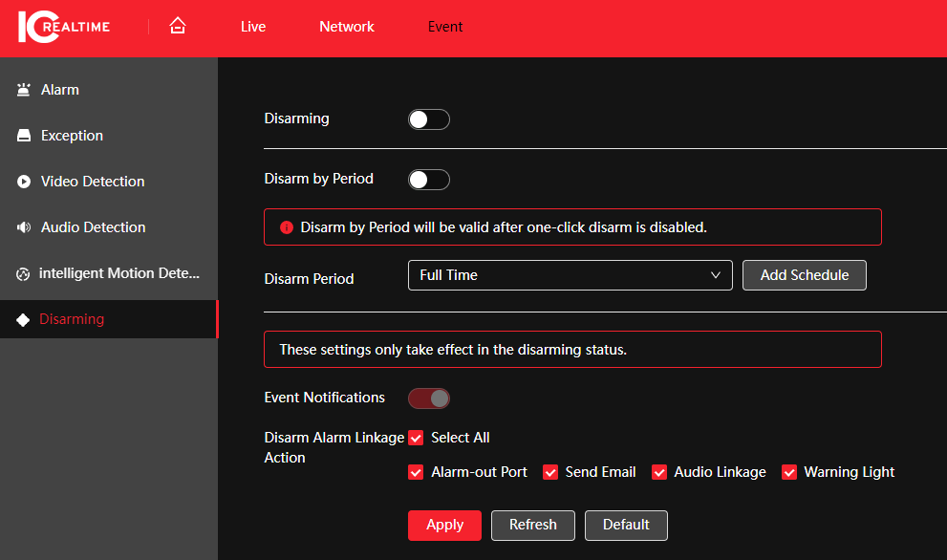Image resolution: width=947 pixels, height=560 pixels.
Task: Enable the Disarm by Period switch
Action: pos(429,180)
